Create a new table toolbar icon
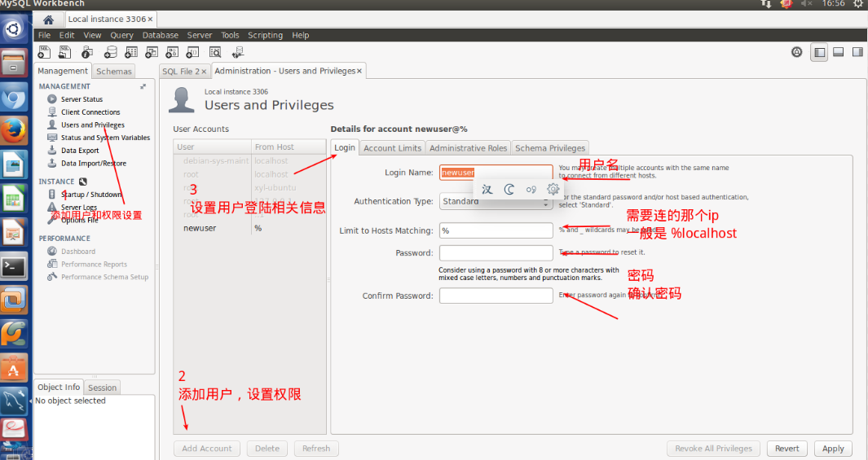This screenshot has height=460, width=868. coord(131,53)
